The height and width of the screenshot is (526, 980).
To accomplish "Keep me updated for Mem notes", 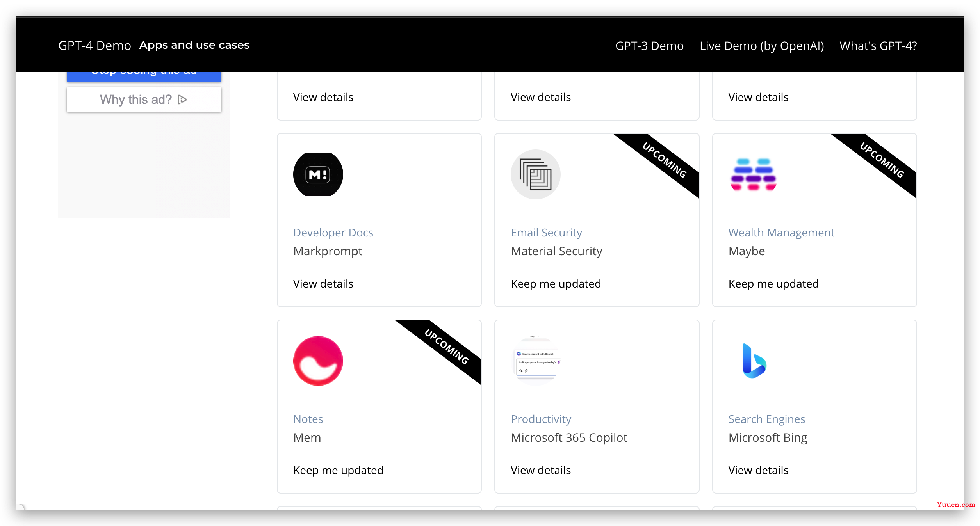I will click(x=338, y=470).
